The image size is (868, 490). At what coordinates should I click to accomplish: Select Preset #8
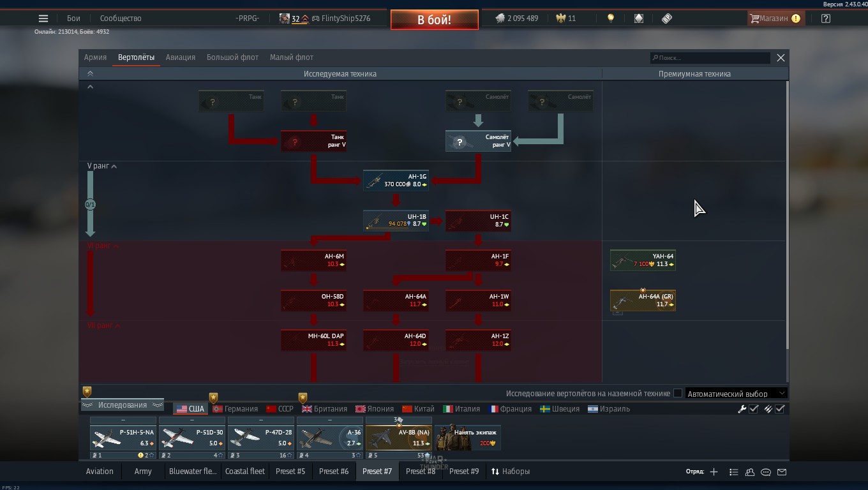click(x=421, y=471)
